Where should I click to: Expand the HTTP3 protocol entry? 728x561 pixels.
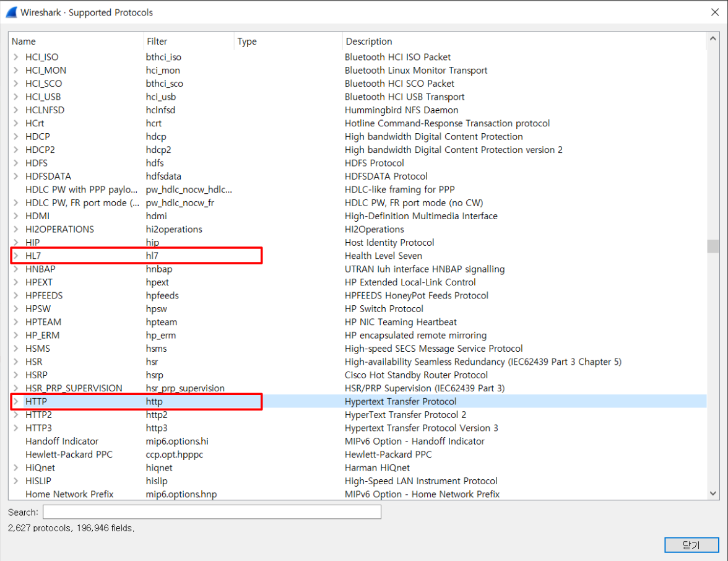coord(16,428)
